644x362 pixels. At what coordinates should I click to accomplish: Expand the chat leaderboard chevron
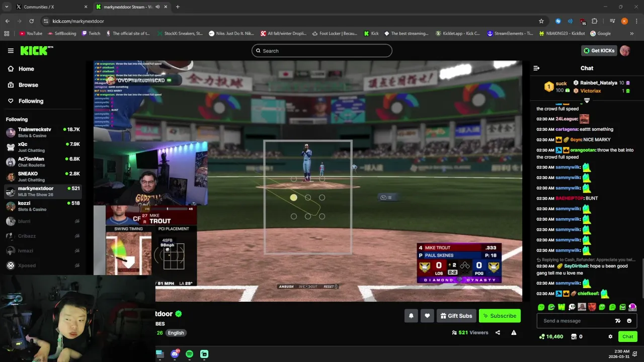pyautogui.click(x=587, y=101)
